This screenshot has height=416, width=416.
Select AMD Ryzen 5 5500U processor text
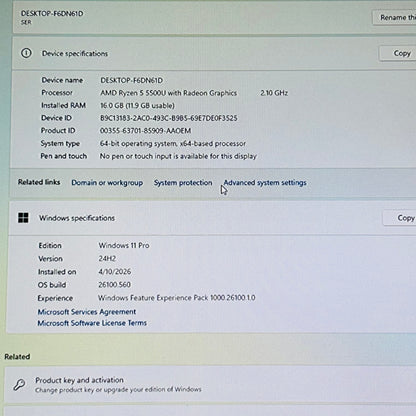click(169, 93)
